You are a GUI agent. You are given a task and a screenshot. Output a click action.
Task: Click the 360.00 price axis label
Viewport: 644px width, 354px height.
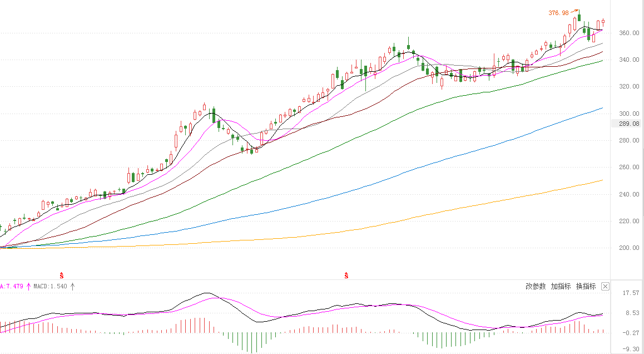[x=629, y=33]
